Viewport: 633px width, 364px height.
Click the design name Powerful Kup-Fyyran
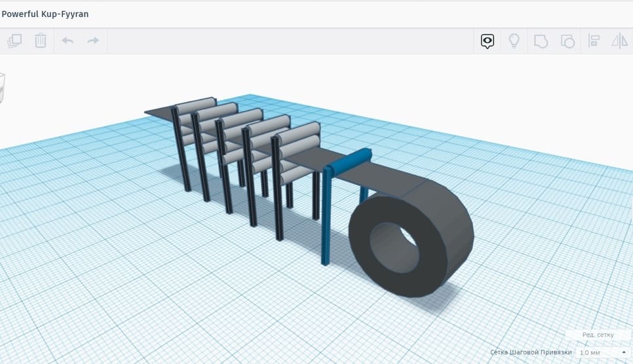coord(45,13)
